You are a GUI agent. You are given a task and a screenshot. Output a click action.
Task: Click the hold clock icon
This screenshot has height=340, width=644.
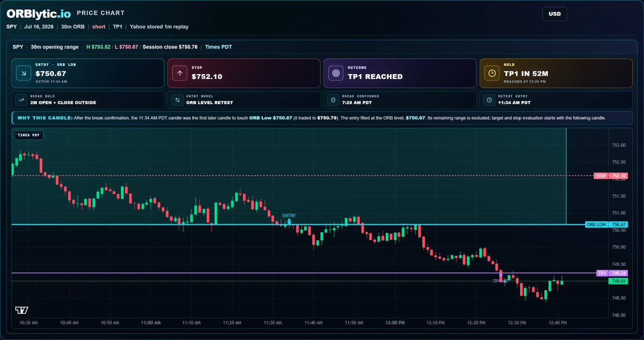coord(491,73)
